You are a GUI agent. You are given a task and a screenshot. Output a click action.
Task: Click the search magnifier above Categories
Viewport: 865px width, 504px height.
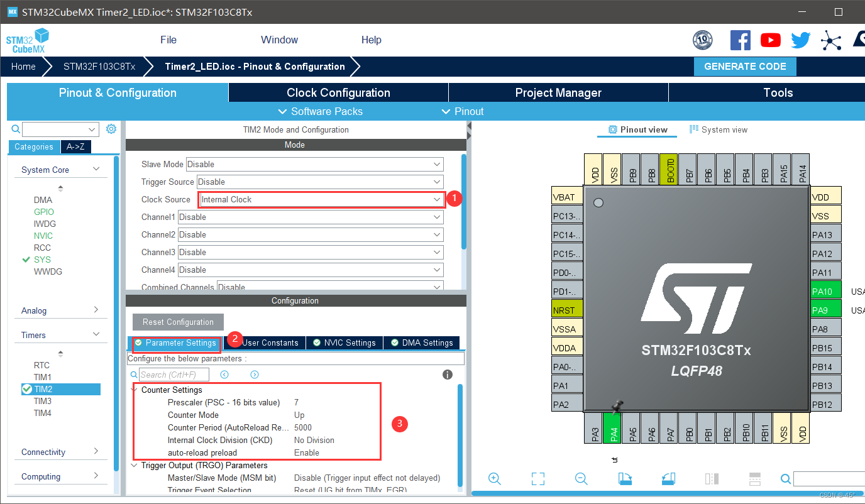point(16,129)
